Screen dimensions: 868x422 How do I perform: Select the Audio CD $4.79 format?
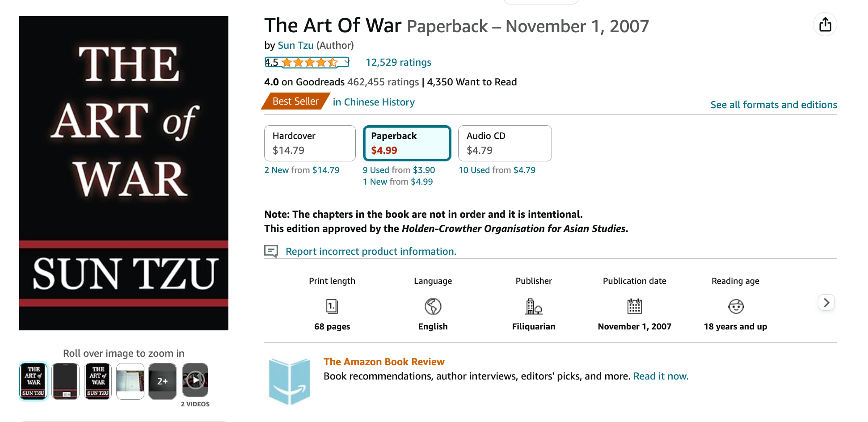(505, 143)
